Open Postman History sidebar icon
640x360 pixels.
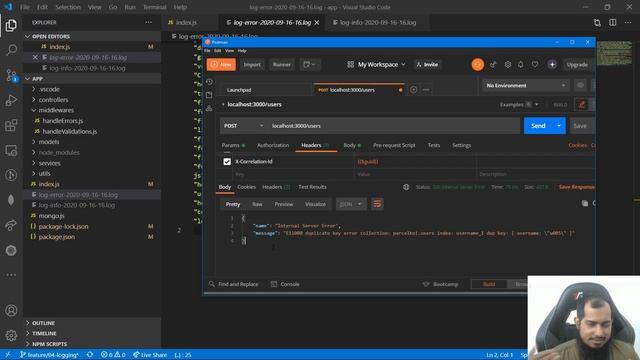(x=209, y=82)
